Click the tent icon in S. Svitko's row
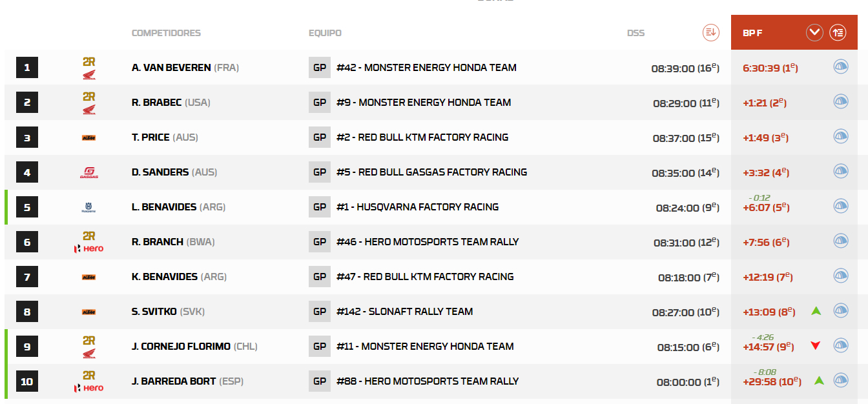Viewport: 868px width, 404px height. [x=840, y=310]
